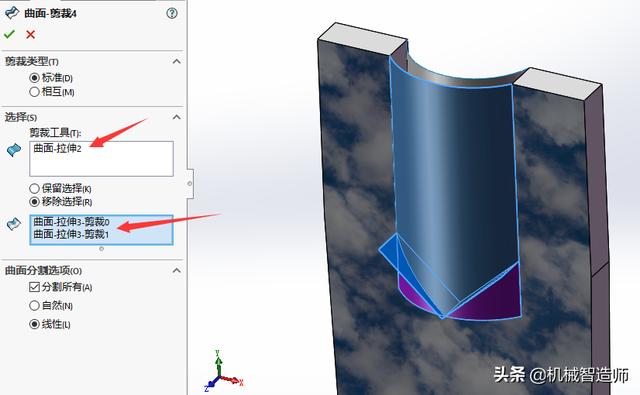Collapse the 剪裁类型(T) section
The height and width of the screenshot is (395, 640).
(x=177, y=62)
